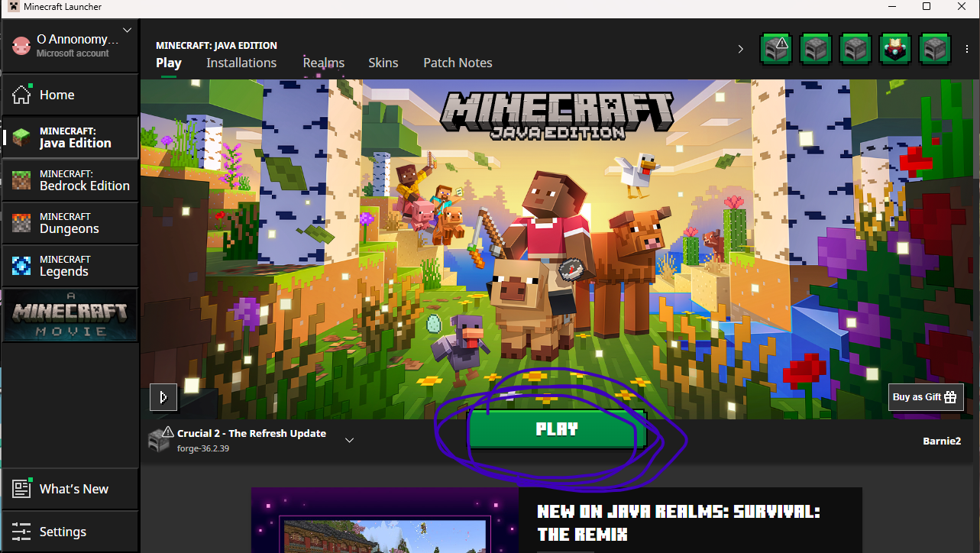
Task: Expand quick-play list with the right chevron
Action: 740,49
